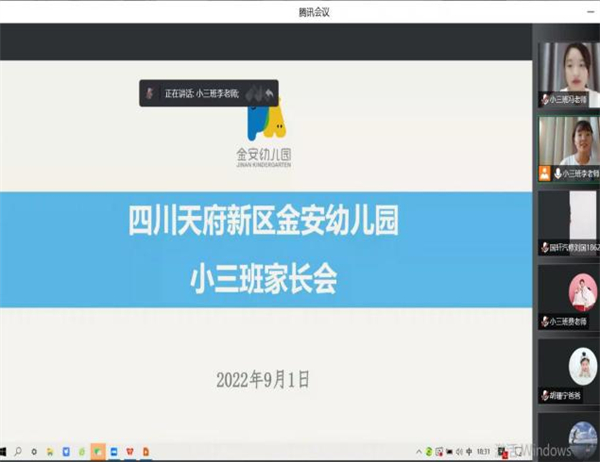Select the 胡珊宁爸爸 participant avatar
The width and height of the screenshot is (600, 462).
click(583, 365)
